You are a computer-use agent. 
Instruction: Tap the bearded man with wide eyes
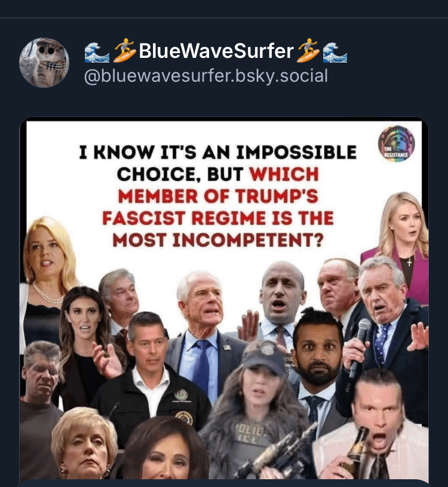[x=317, y=354]
